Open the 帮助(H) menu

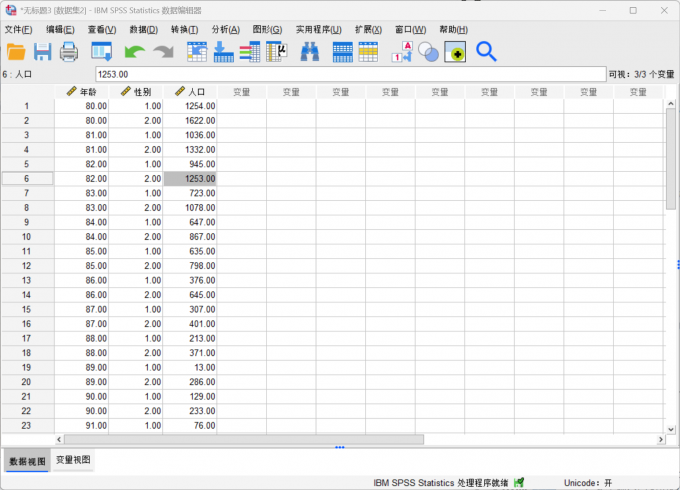point(453,29)
